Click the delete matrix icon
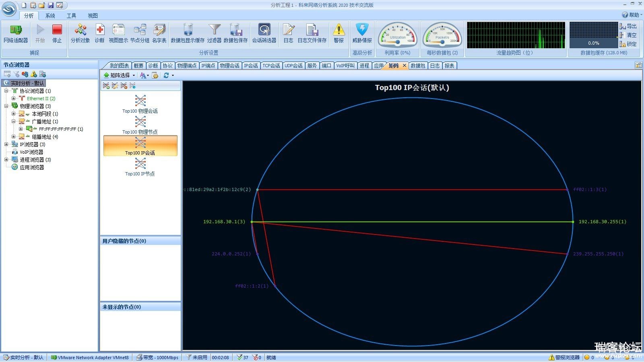Screen dimensions: 644x362 124,86
